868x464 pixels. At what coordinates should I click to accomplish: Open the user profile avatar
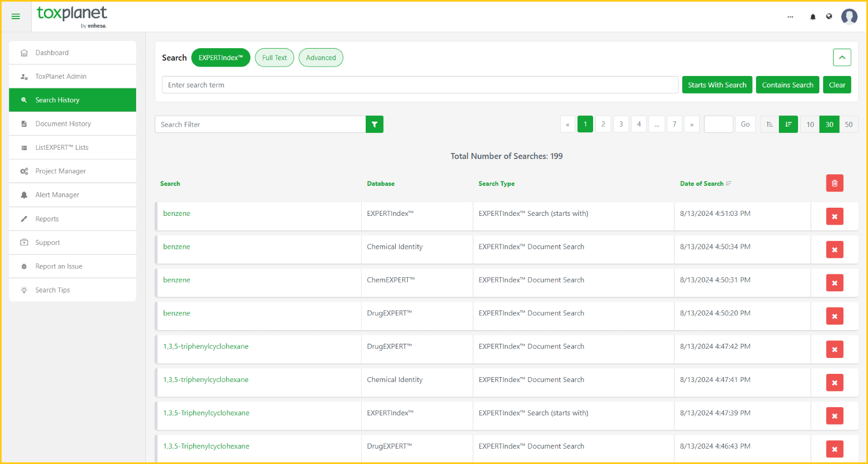[x=849, y=17]
